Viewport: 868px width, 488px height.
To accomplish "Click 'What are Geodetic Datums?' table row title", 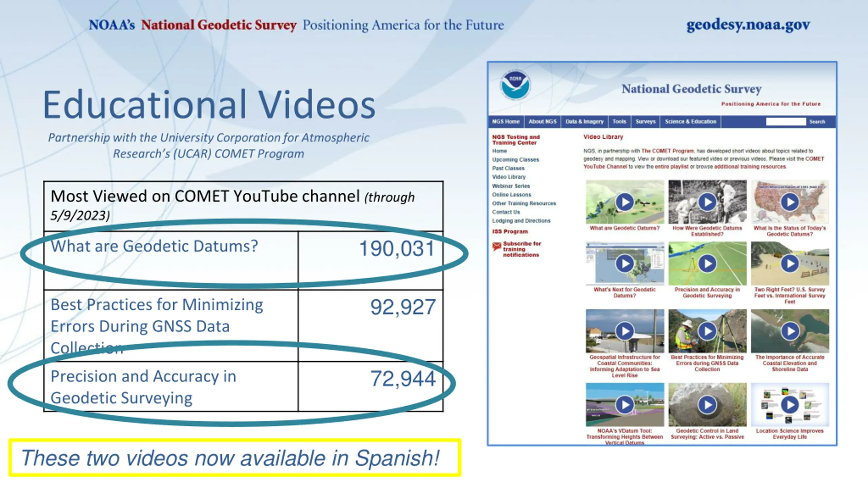I will [x=154, y=246].
